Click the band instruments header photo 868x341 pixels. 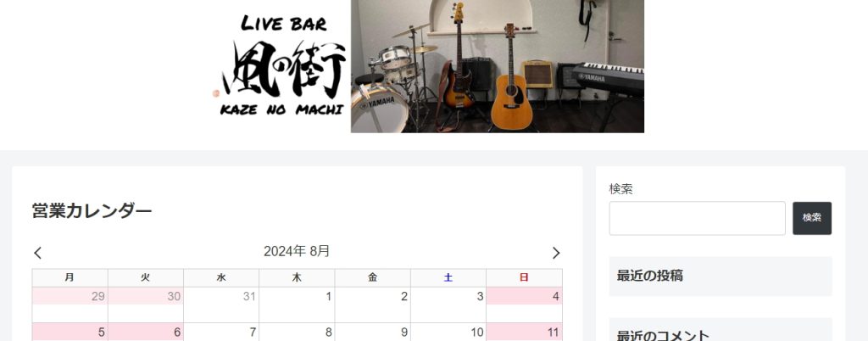(x=497, y=66)
